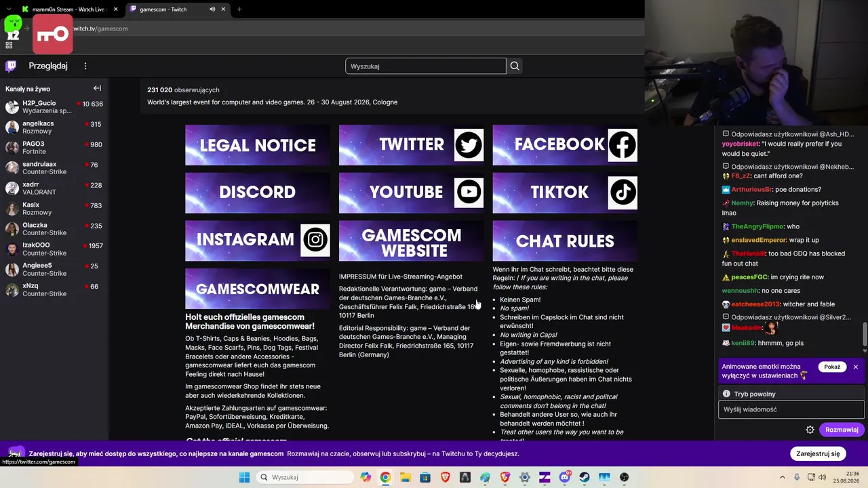Open OBS Studio from the taskbar
Screen dimensions: 868x488
tap(625, 477)
